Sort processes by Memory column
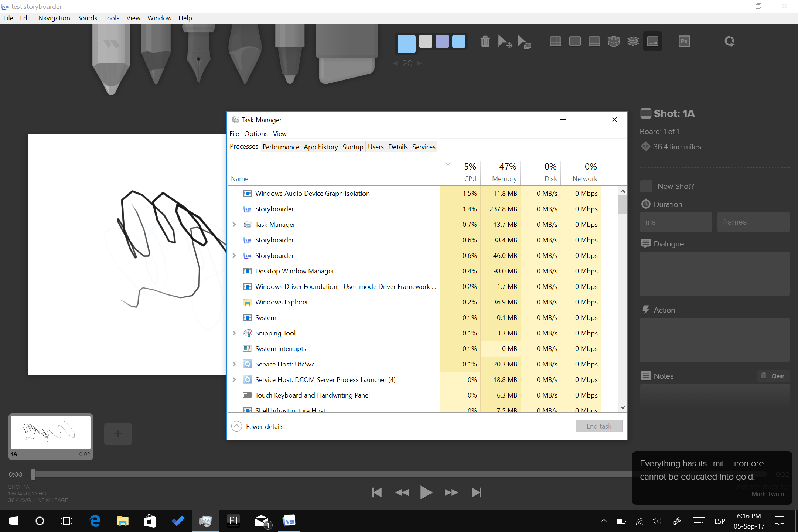798x532 pixels. [501, 172]
